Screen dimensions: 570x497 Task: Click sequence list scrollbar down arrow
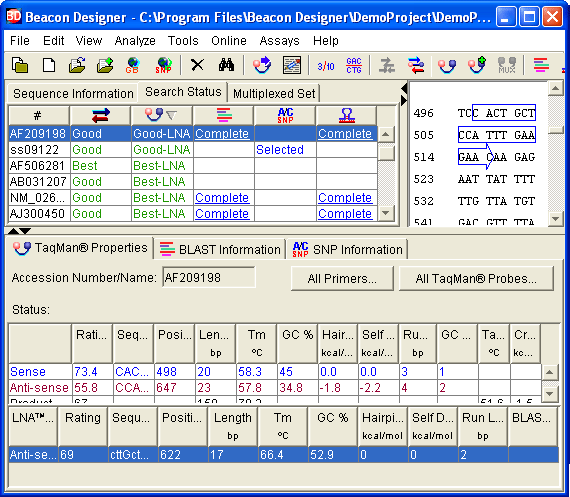click(x=386, y=213)
